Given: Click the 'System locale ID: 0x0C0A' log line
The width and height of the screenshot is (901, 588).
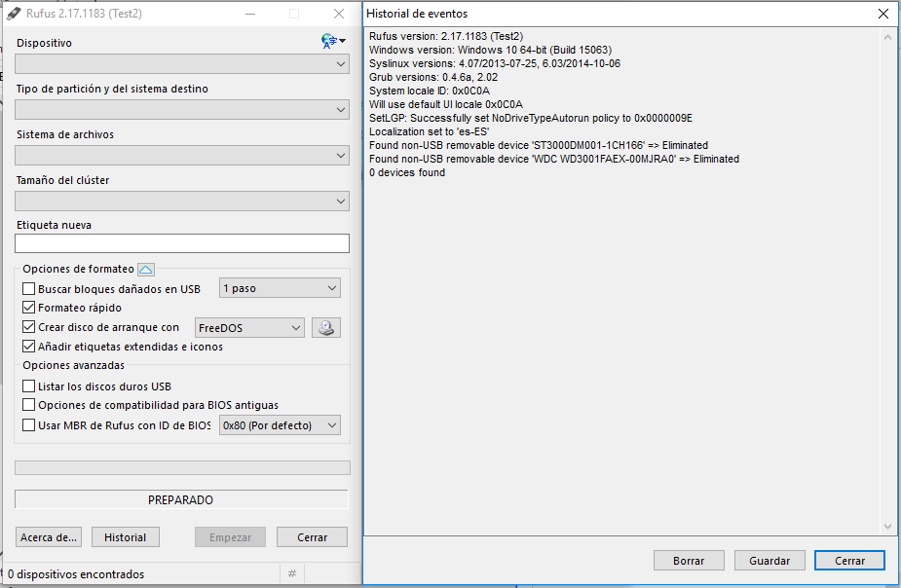Looking at the screenshot, I should [430, 91].
